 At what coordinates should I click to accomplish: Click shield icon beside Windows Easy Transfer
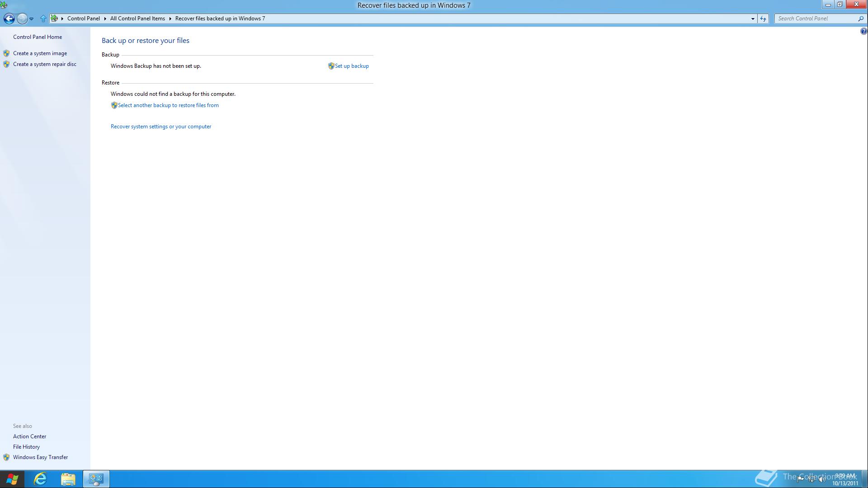(6, 457)
